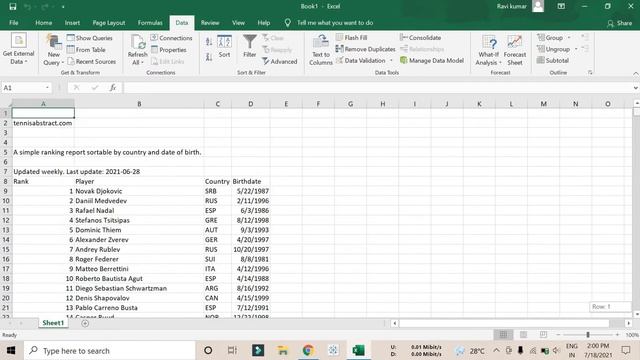This screenshot has height=360, width=640.
Task: Toggle the Filter funnel
Action: 249,47
